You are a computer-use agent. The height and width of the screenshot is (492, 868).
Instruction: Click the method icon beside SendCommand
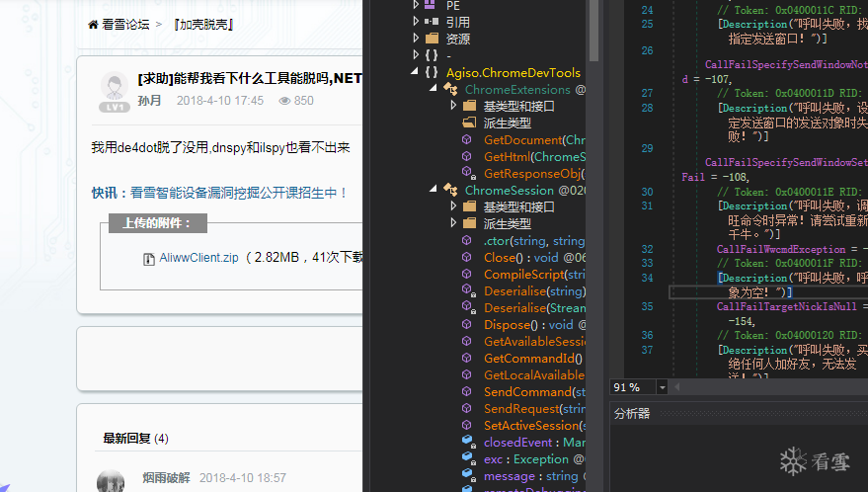pos(467,391)
